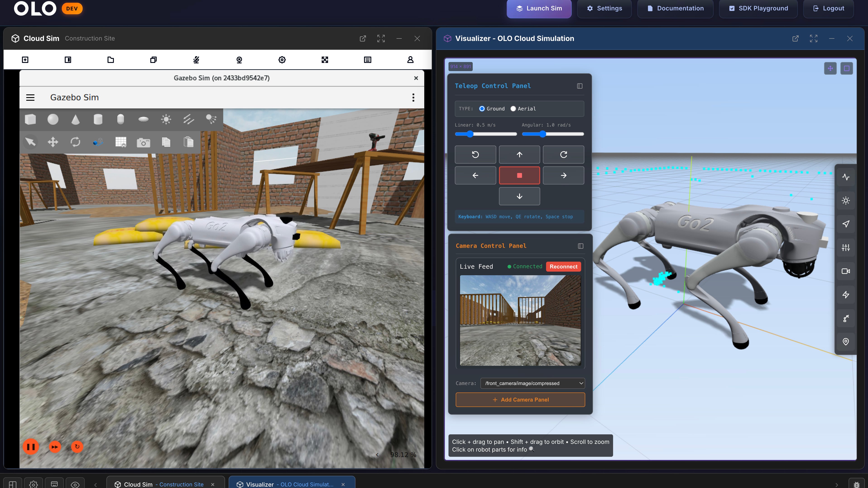Open the robot arm sidebar tool
The width and height of the screenshot is (868, 488).
pos(846,318)
